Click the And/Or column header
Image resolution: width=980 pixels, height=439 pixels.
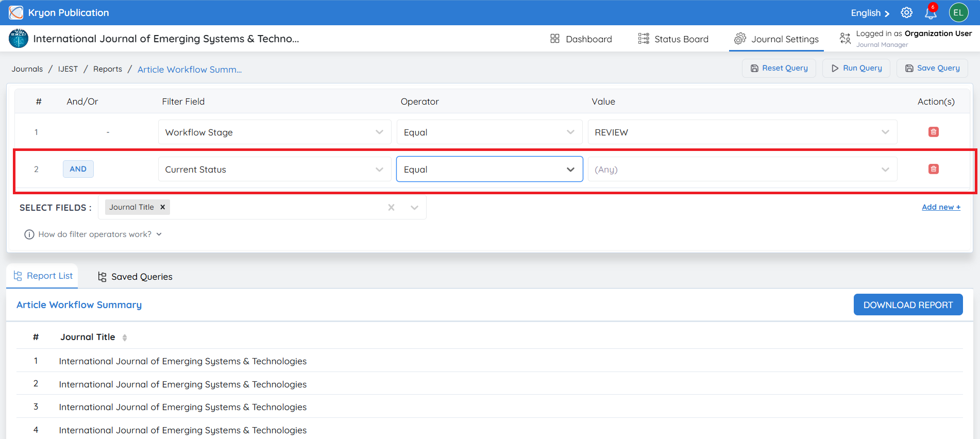pos(82,102)
